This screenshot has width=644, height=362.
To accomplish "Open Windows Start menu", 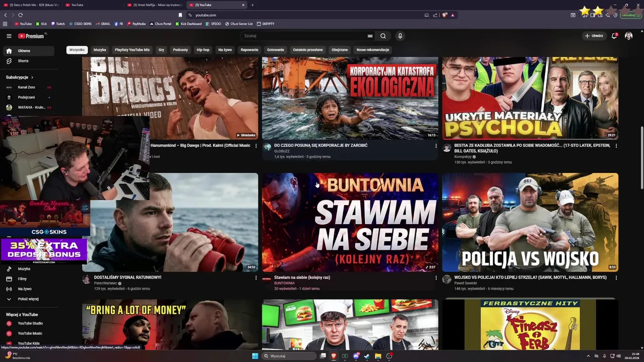I will [255, 356].
